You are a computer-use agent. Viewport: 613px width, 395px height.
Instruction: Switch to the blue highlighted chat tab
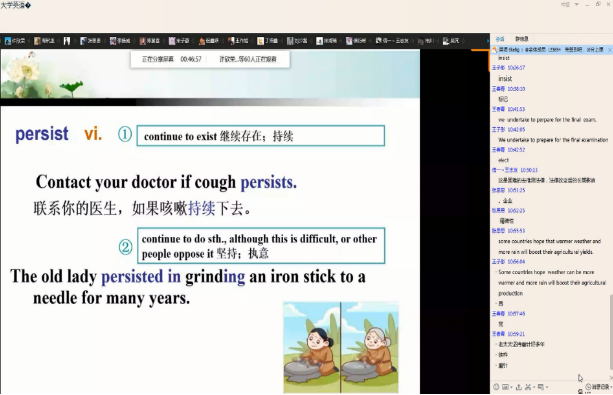coord(500,39)
